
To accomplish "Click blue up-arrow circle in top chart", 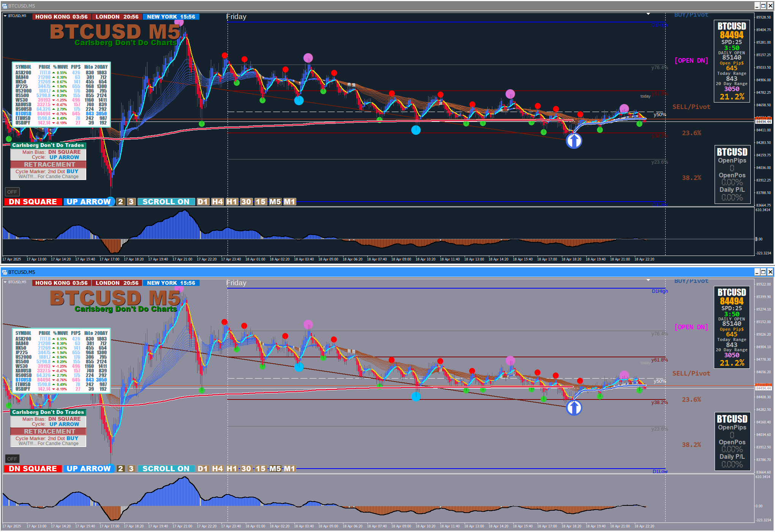I will coord(574,141).
